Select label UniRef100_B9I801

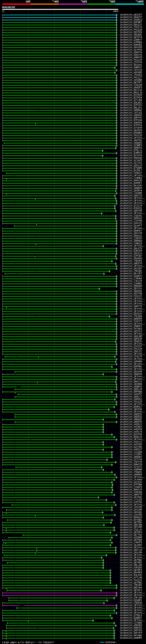click(131, 65)
